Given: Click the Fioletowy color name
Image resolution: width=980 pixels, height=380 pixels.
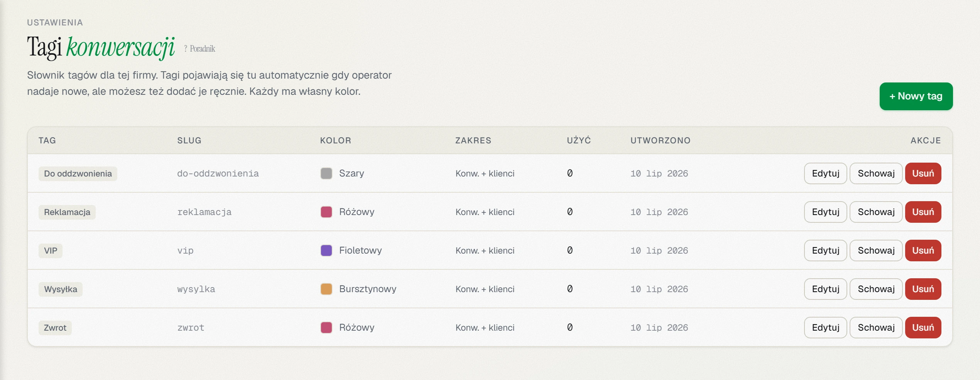Looking at the screenshot, I should click(360, 251).
